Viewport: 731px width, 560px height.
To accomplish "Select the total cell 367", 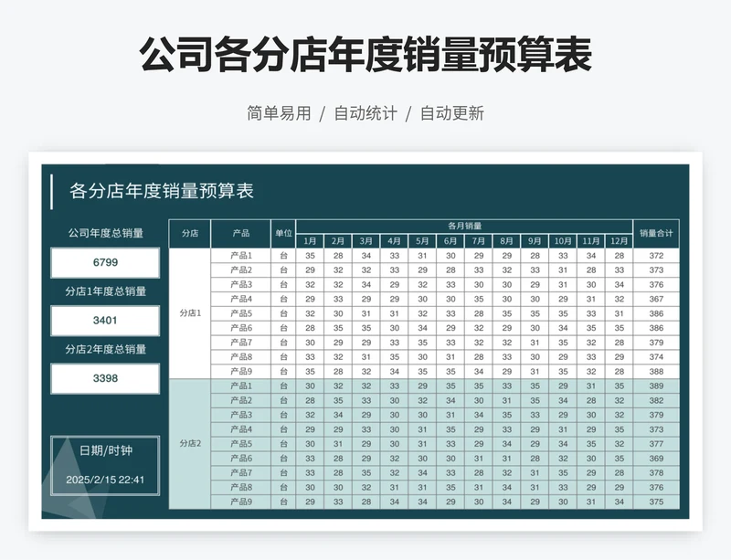I will click(656, 299).
